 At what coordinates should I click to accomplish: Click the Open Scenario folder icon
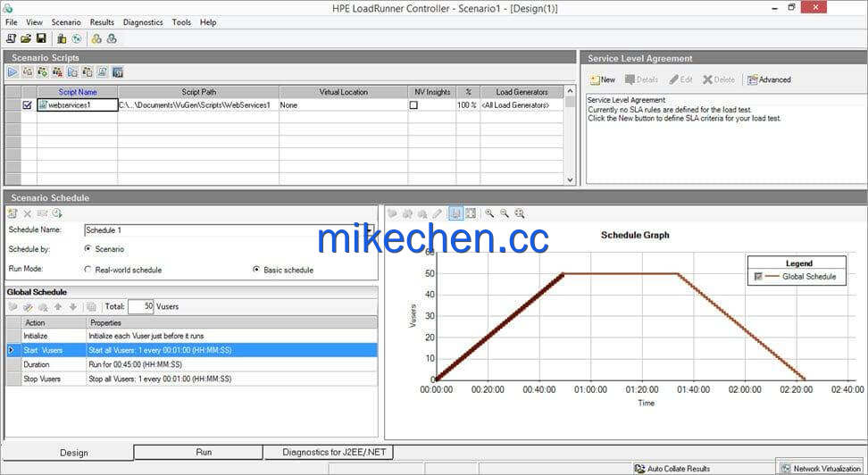pyautogui.click(x=26, y=38)
